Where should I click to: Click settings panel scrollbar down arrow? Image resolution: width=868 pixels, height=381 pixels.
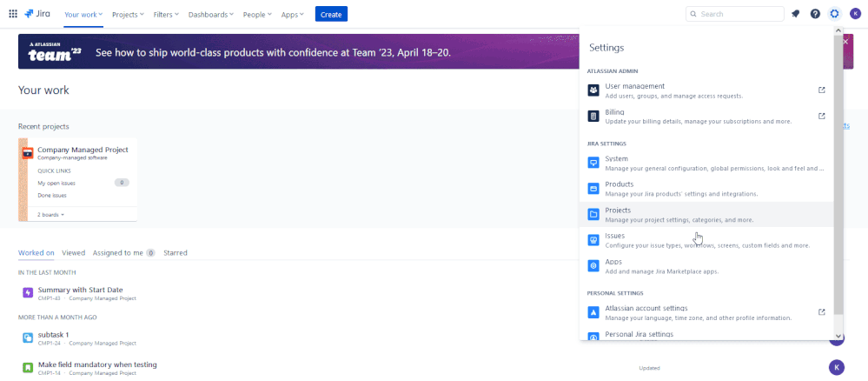click(x=838, y=336)
